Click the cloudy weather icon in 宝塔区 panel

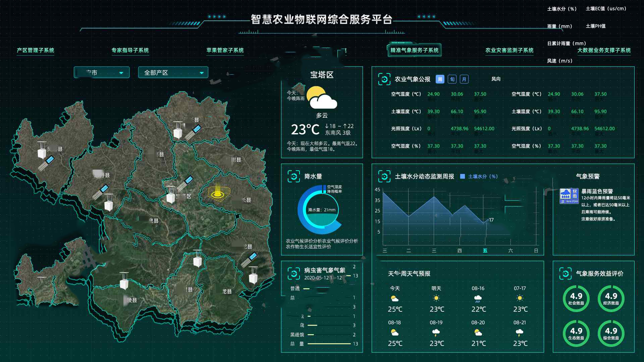tap(322, 99)
